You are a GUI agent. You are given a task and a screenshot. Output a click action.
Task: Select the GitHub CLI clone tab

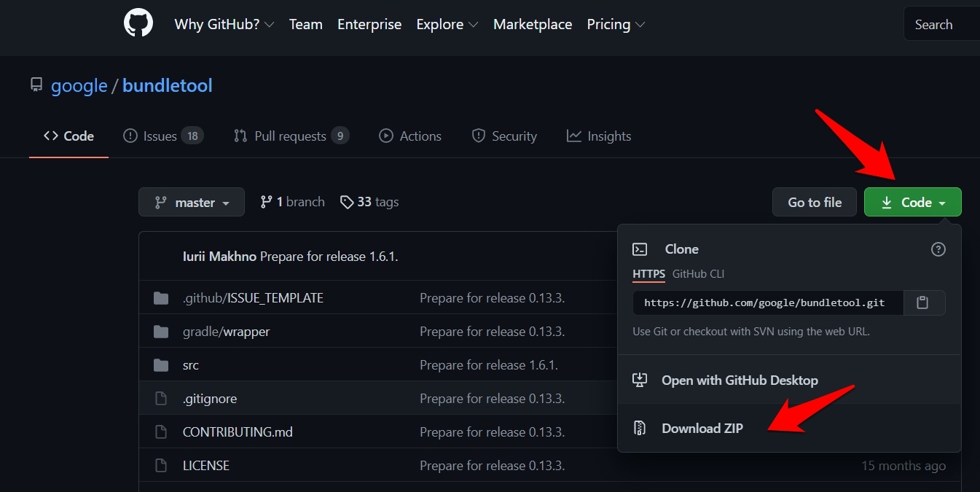698,274
